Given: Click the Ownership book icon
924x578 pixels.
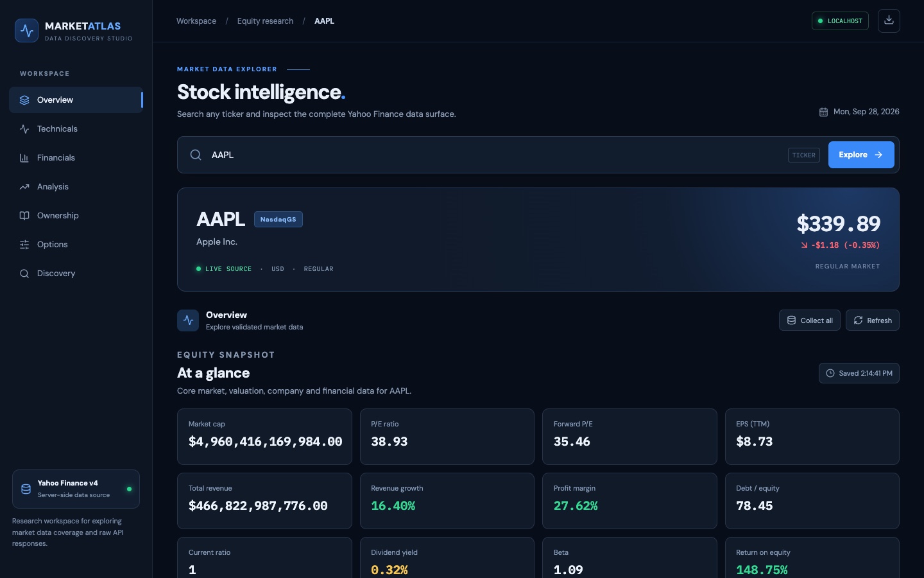Looking at the screenshot, I should (24, 216).
